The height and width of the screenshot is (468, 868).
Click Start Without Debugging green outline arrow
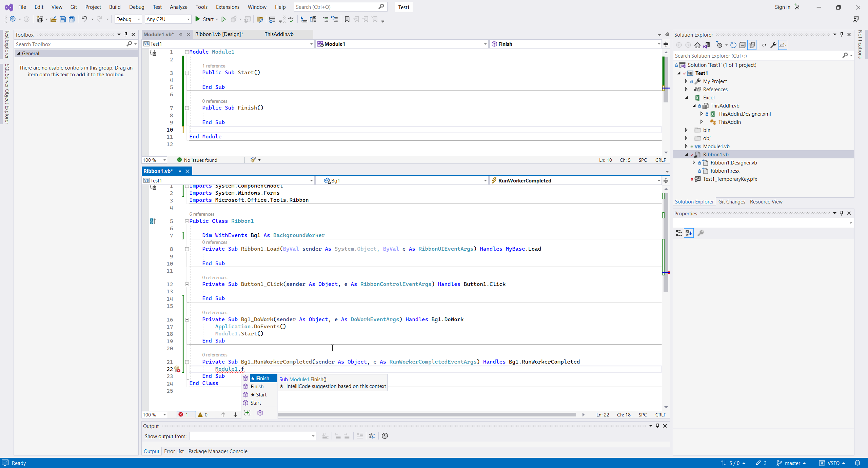pyautogui.click(x=223, y=19)
